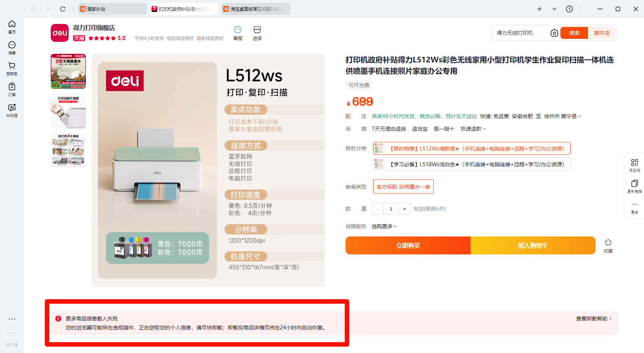Select the second thumbnail 打印流畅不堵墨
This screenshot has width=644, height=353.
[68, 111]
